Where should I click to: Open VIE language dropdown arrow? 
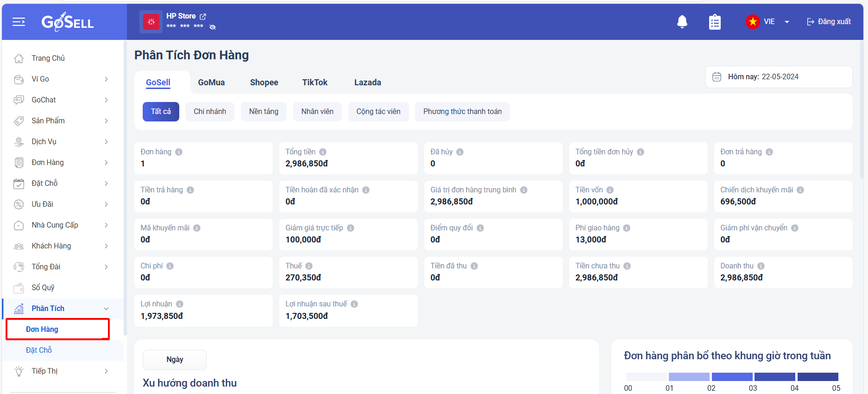[x=786, y=22]
